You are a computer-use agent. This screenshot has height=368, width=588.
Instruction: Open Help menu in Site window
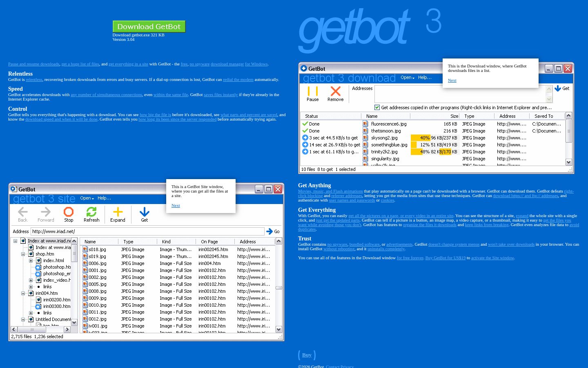tap(104, 198)
